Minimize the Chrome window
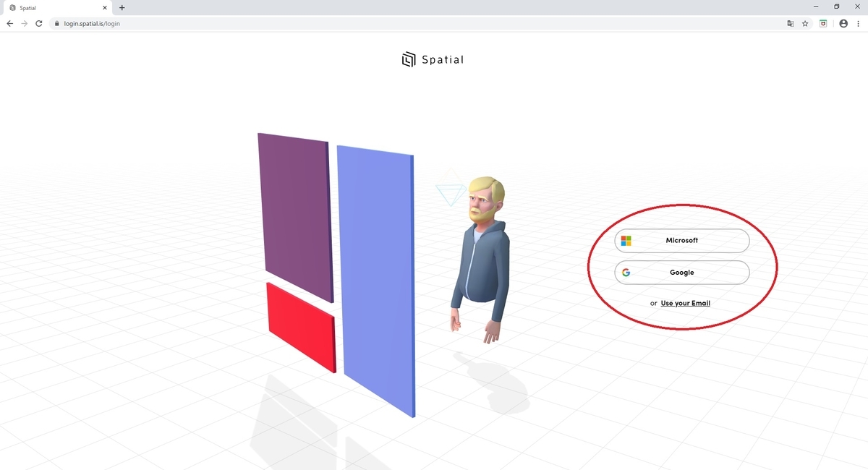Viewport: 868px width, 470px height. click(816, 7)
